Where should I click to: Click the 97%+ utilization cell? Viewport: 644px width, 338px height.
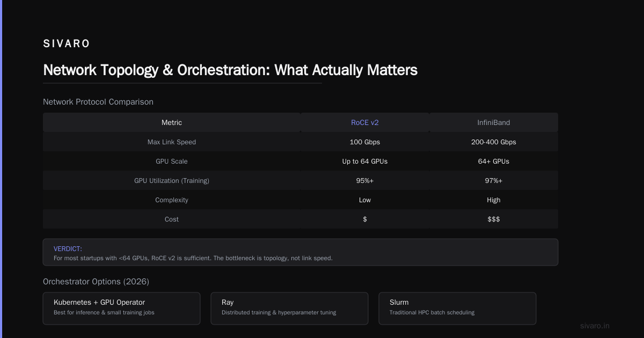pyautogui.click(x=494, y=181)
